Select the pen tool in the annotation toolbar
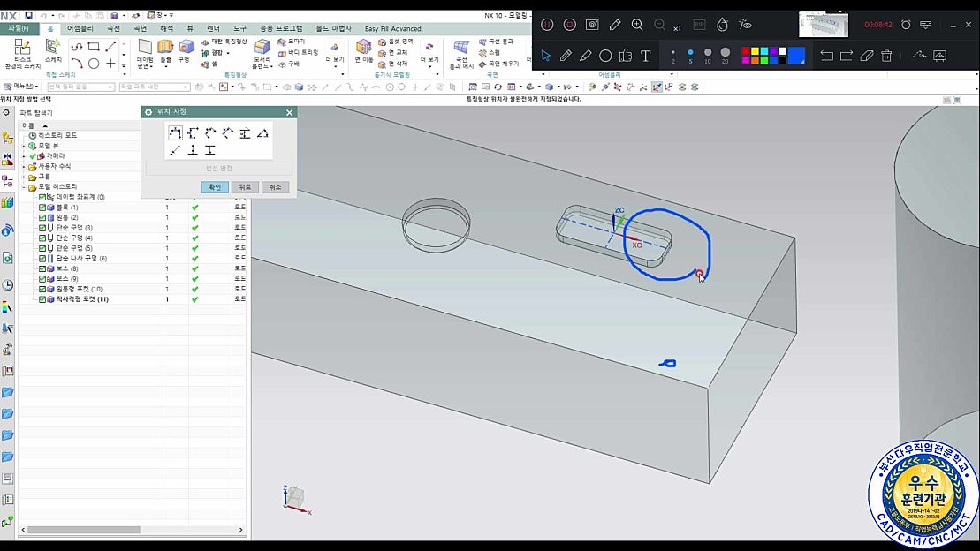The image size is (980, 551). 566,55
